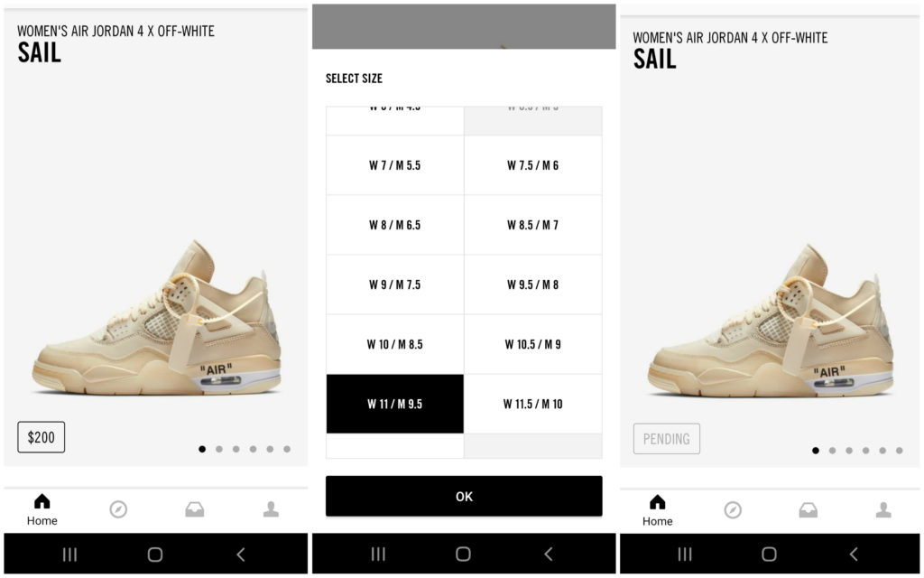
Task: Open the inbox icon in right screen
Action: (808, 509)
